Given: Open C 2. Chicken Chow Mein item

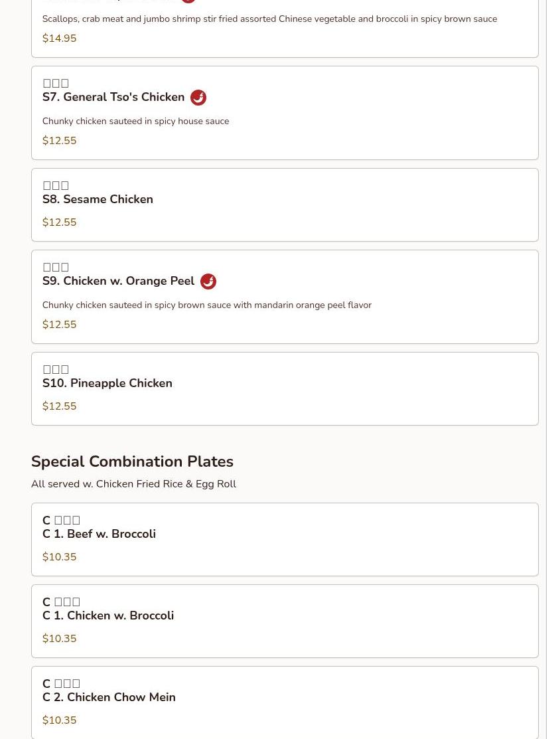Looking at the screenshot, I should (x=109, y=697).
